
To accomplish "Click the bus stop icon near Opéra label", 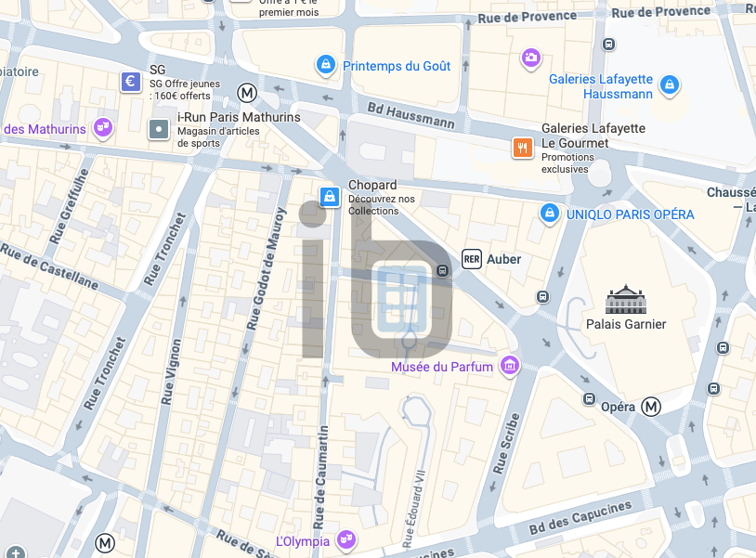I will pyautogui.click(x=589, y=398).
